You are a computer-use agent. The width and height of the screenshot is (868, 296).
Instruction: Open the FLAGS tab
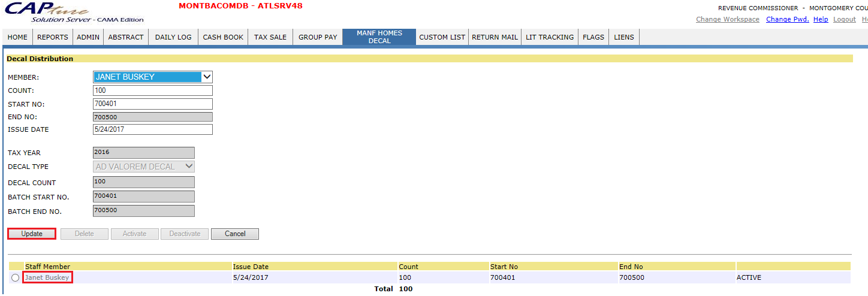click(x=593, y=37)
